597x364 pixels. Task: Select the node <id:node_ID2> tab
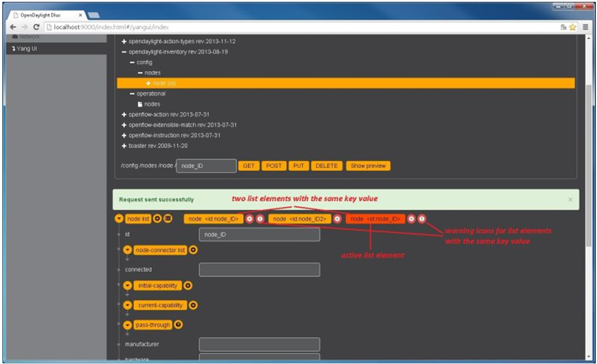pos(300,219)
